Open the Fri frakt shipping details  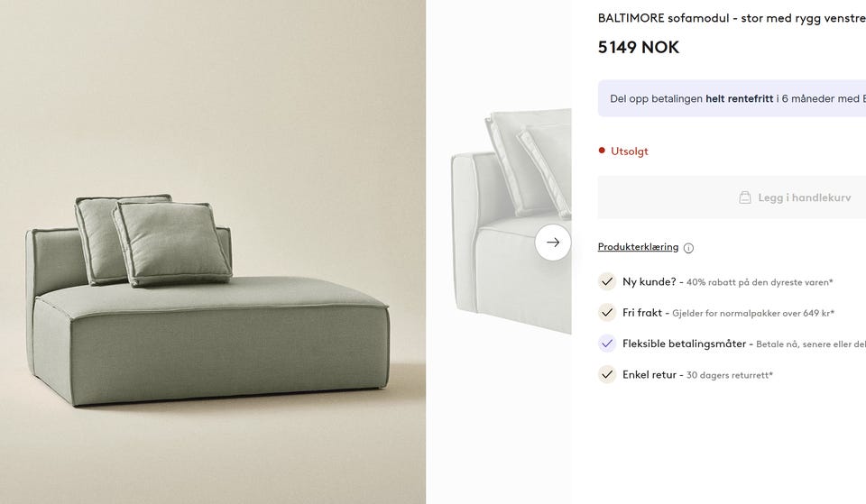coord(728,313)
